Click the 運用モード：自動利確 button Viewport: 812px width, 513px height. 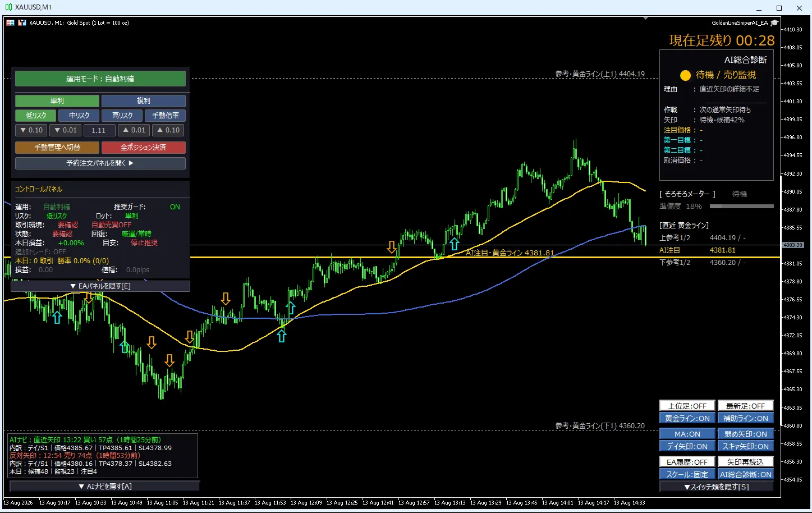100,79
